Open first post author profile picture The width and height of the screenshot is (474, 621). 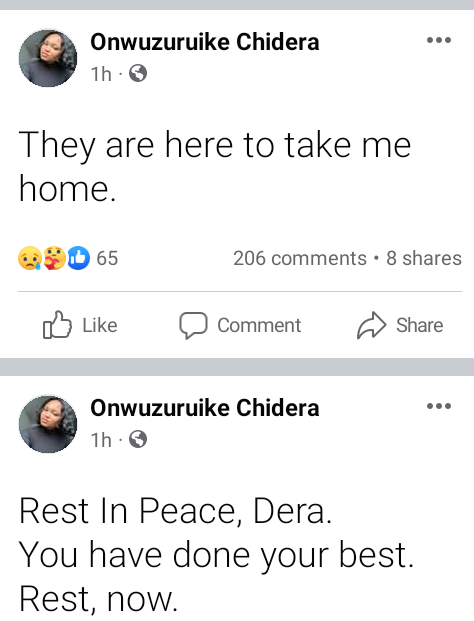pyautogui.click(x=48, y=58)
